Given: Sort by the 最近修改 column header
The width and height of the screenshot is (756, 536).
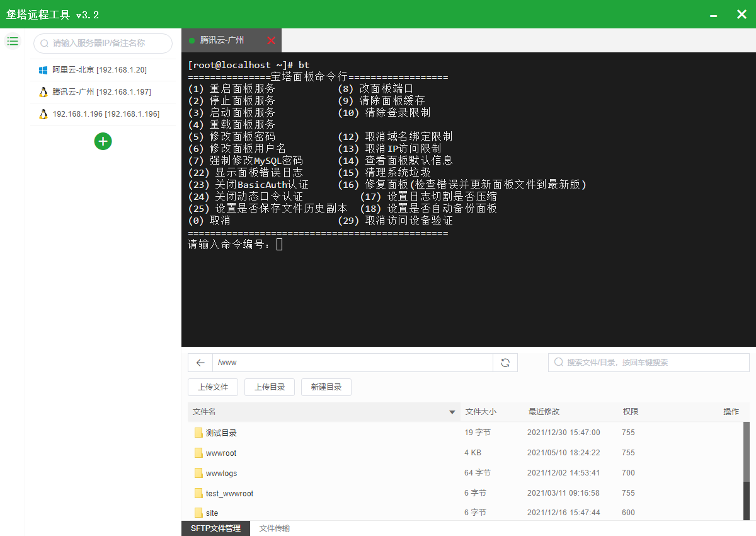Looking at the screenshot, I should (x=544, y=412).
